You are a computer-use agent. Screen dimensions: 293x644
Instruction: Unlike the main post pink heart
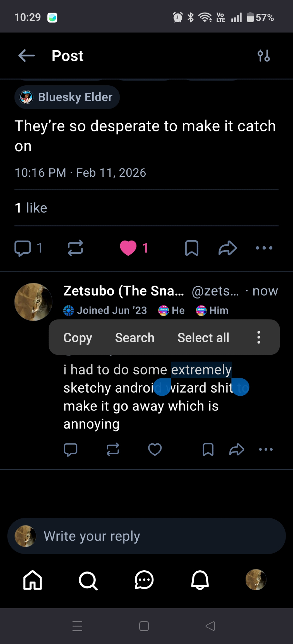[x=128, y=248]
